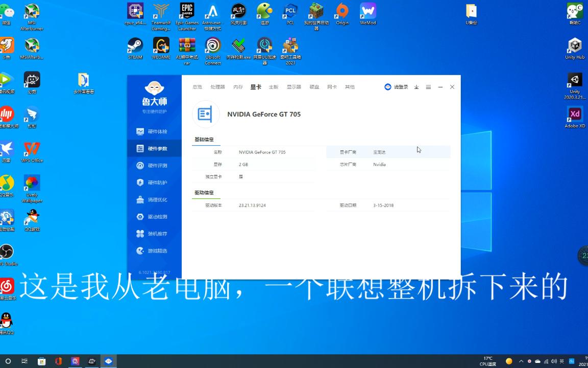This screenshot has height=368, width=588.
Task: Open Lively Wallpaper desktop shortcut
Action: click(x=32, y=189)
